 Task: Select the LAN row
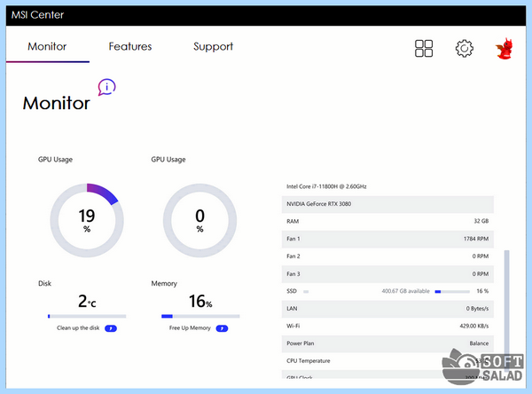point(387,309)
